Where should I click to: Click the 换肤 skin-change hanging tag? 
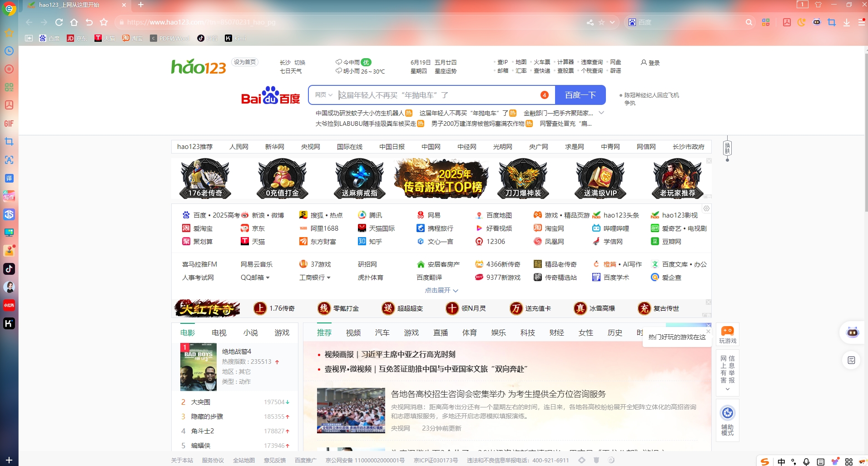[x=727, y=148]
